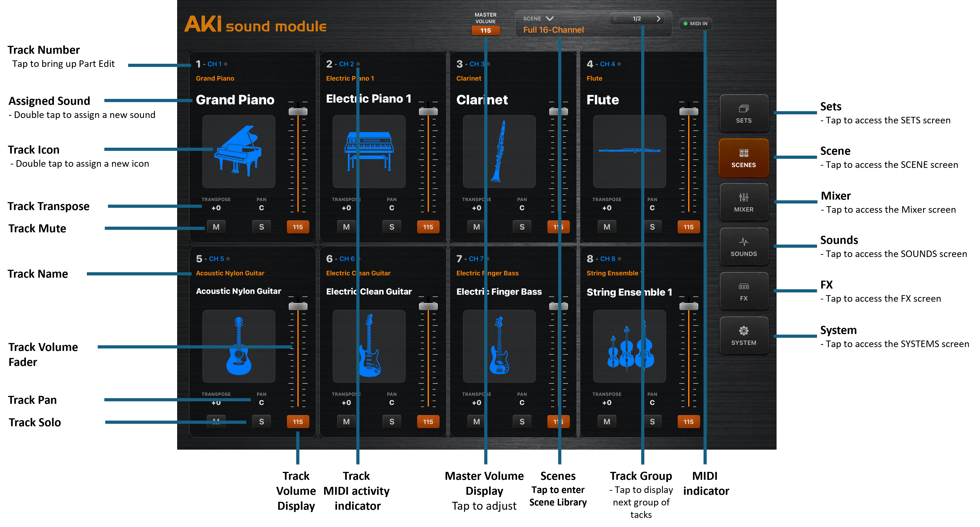Screen dimensions: 980x527
Task: Click the Full 16-Channel scene name
Action: click(553, 30)
